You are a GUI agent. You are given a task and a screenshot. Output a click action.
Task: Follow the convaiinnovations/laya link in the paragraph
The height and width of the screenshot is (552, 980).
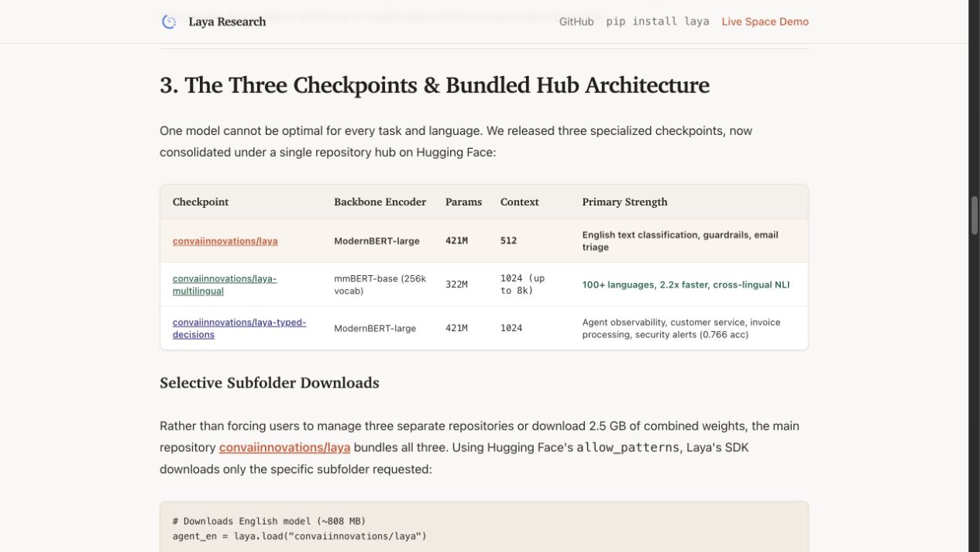284,447
